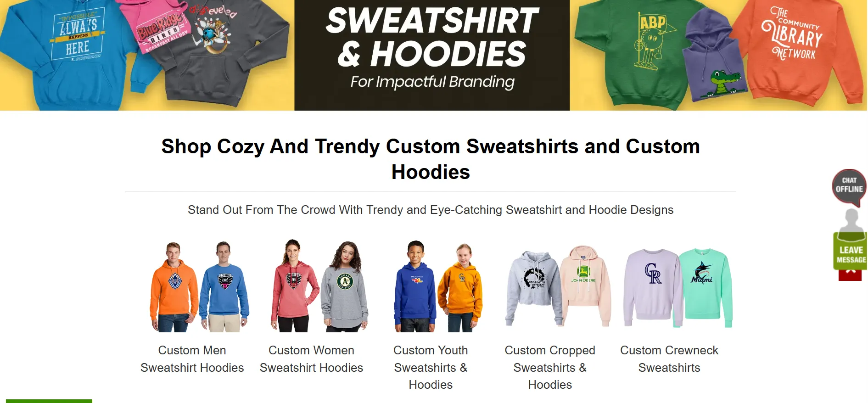Click the Sweatshirt & Hoodies banner title
868x403 pixels.
coord(432,37)
